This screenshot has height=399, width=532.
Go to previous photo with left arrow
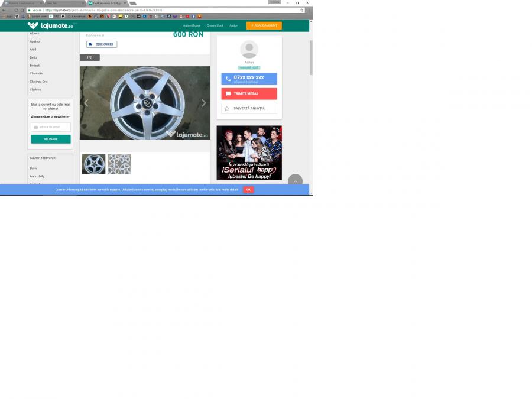pyautogui.click(x=86, y=103)
